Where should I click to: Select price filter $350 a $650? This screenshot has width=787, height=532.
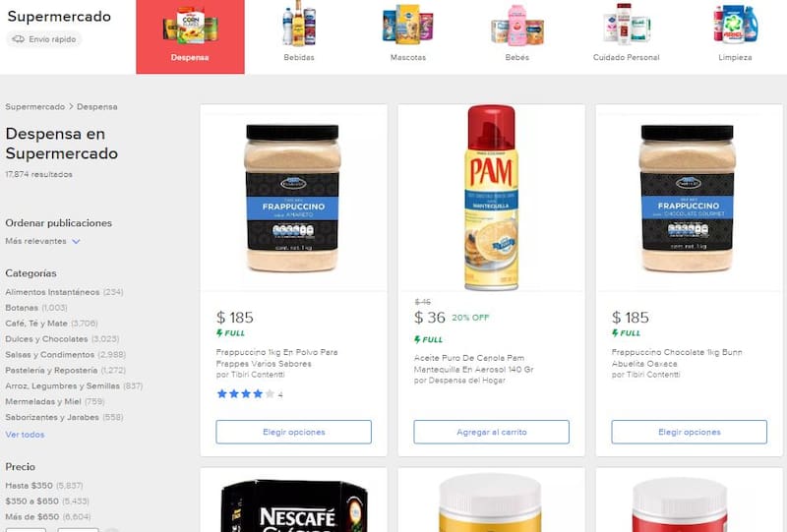[46, 501]
